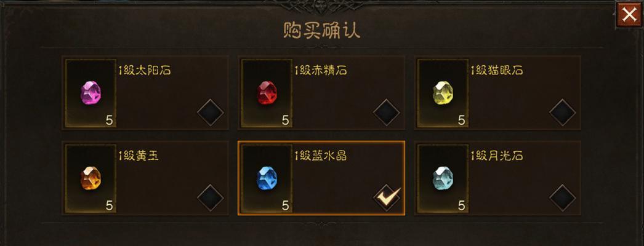The height and width of the screenshot is (246, 644).
Task: Select the pale 1级月光石 gem icon
Action: pyautogui.click(x=443, y=178)
